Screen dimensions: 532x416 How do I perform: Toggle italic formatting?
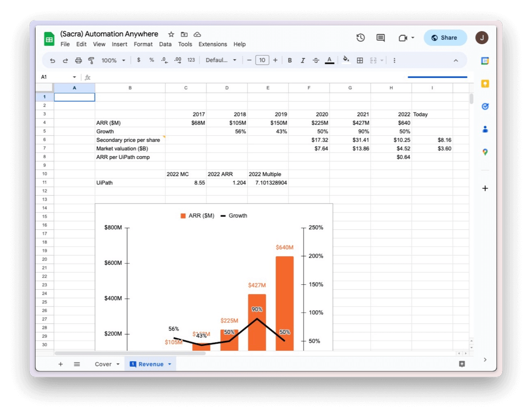(x=303, y=60)
